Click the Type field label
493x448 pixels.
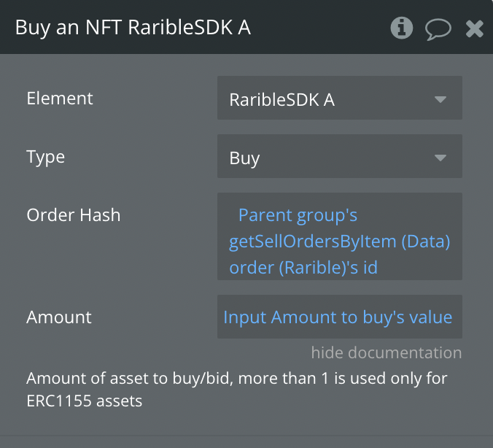point(46,157)
